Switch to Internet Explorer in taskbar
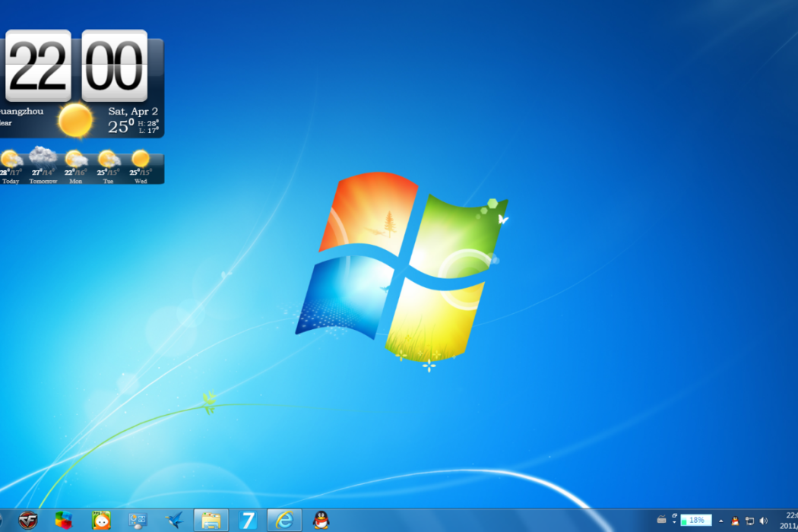 (284, 521)
